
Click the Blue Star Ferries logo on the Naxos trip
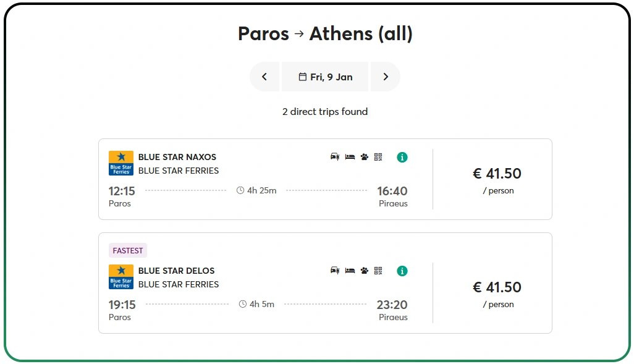[121, 163]
